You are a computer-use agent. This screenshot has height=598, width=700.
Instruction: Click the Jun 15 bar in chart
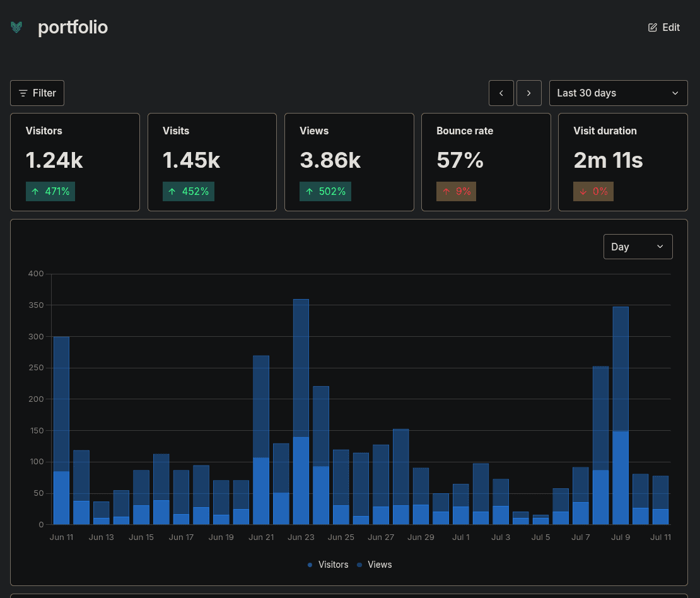[x=141, y=497]
